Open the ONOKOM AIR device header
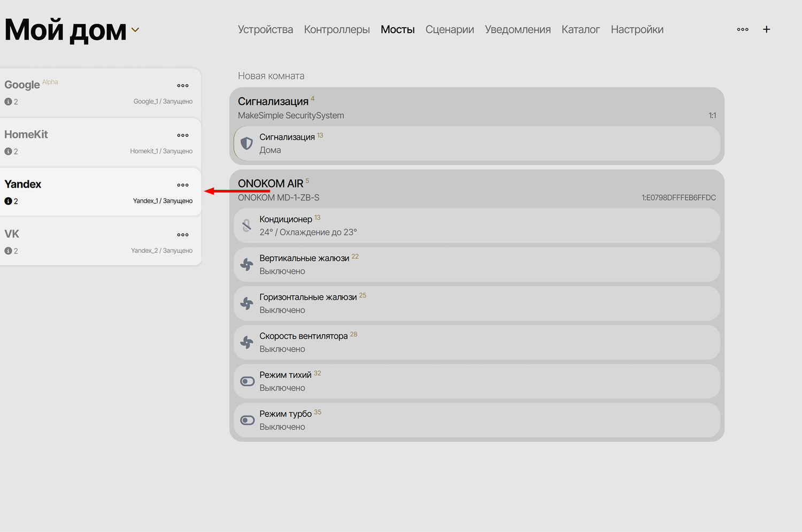Image resolution: width=802 pixels, height=532 pixels. [477, 190]
